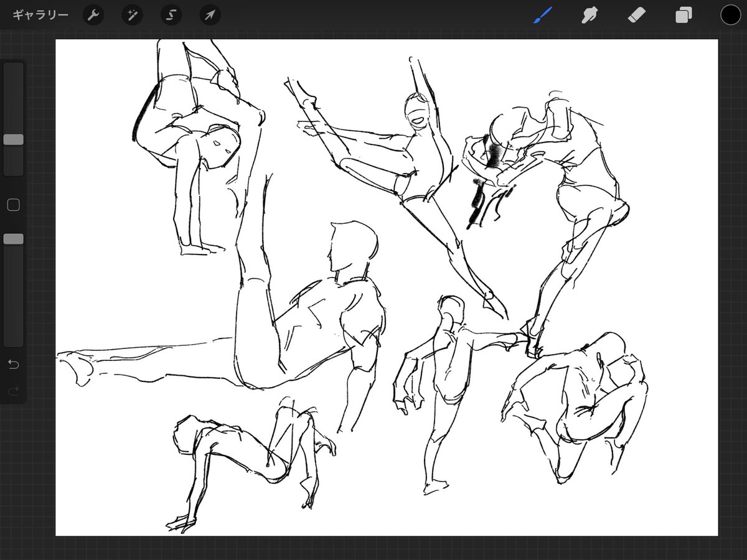Select the Eraser tool
The image size is (747, 560).
636,15
